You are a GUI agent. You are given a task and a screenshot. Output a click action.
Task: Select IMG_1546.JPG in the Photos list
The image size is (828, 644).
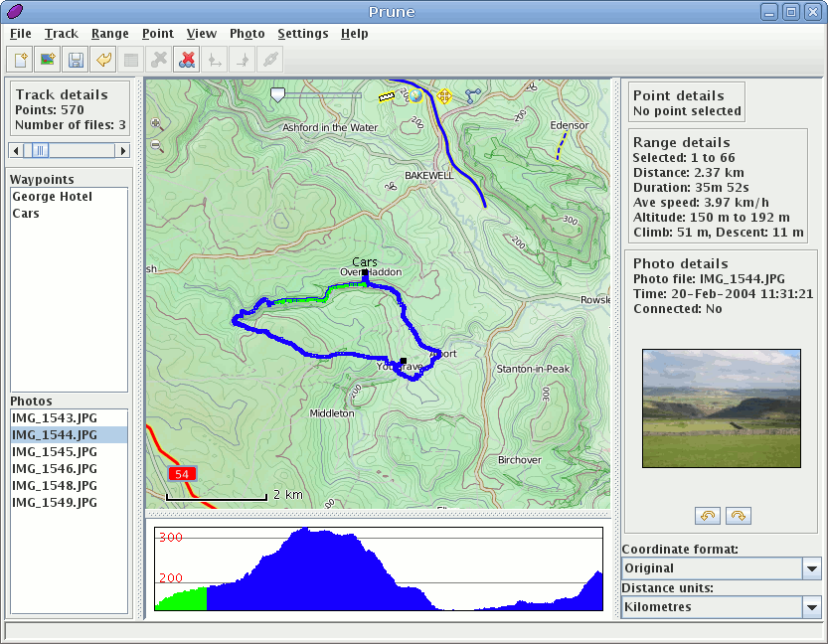[x=55, y=468]
